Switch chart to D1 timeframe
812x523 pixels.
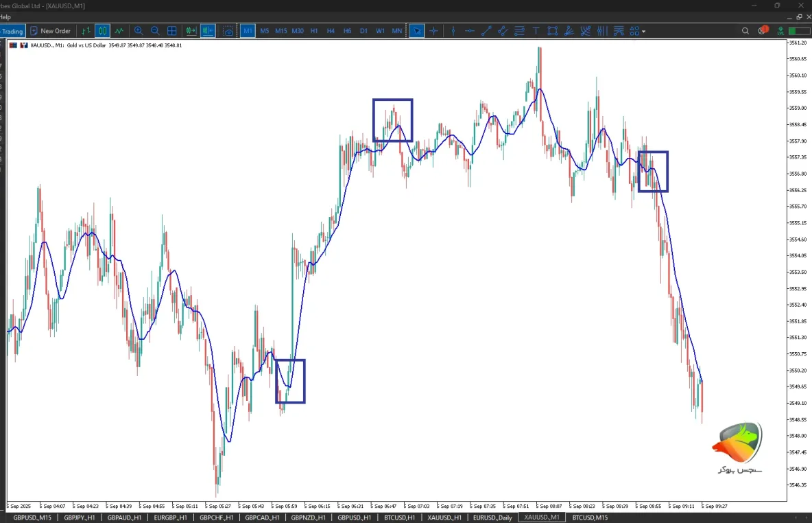click(x=363, y=31)
